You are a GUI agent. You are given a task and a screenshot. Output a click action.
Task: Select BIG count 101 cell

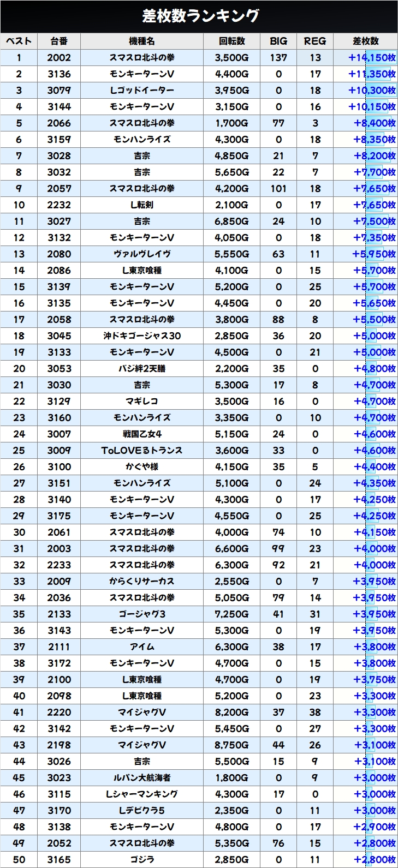tap(278, 189)
